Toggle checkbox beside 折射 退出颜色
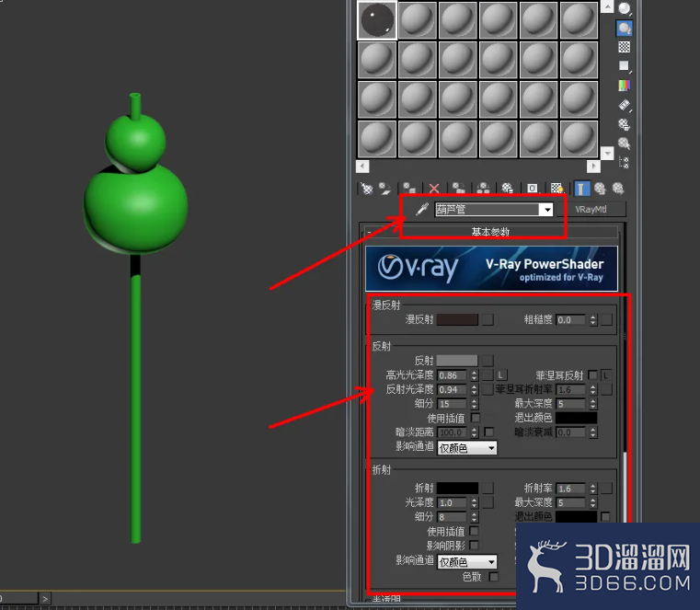The image size is (700, 610). point(605,517)
